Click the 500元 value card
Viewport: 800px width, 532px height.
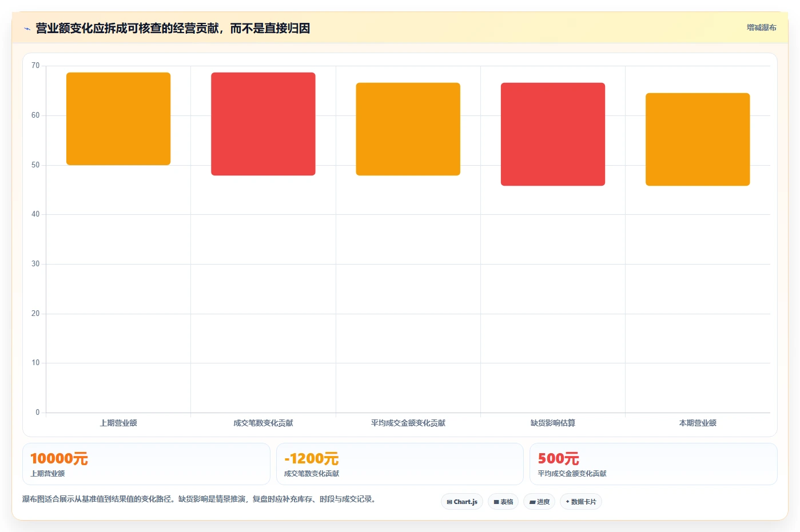pyautogui.click(x=654, y=464)
